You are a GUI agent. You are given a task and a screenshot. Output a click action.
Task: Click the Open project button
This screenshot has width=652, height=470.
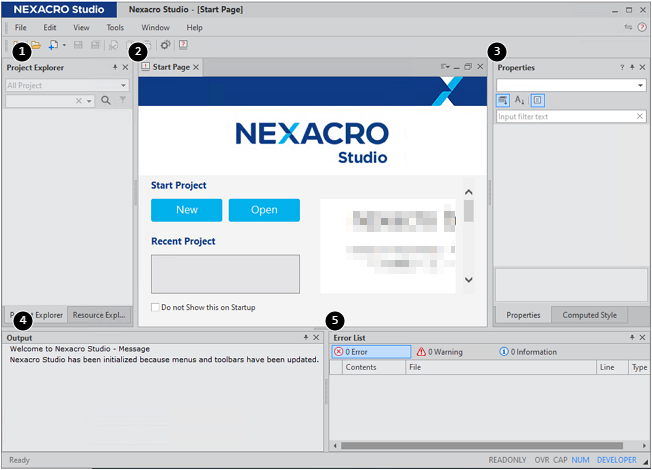pyautogui.click(x=264, y=210)
